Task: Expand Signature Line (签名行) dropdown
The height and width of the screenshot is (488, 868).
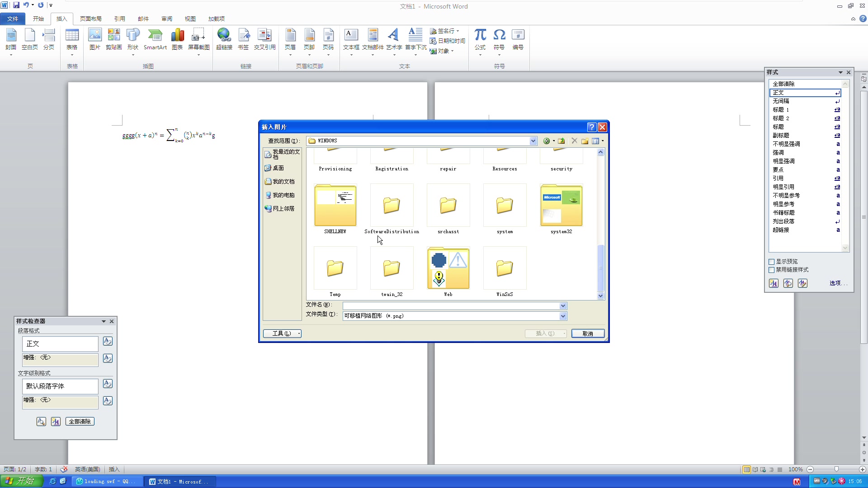Action: point(458,31)
